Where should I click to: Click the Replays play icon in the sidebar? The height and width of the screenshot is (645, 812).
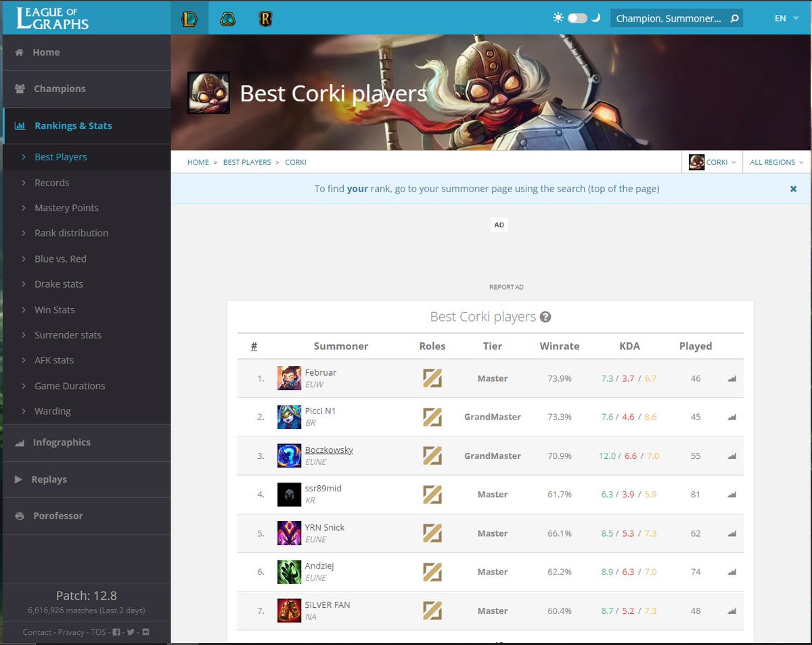(19, 479)
